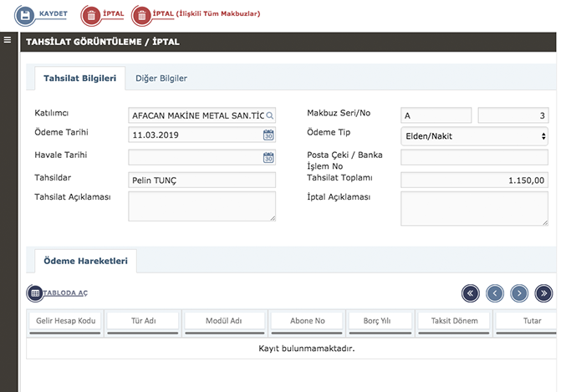Click the Tahsilat Açıklaması text area

pos(201,206)
